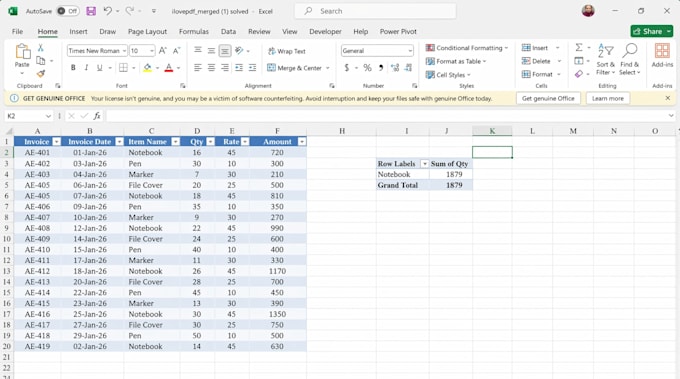The height and width of the screenshot is (379, 680).
Task: Open the Item Name filter dropdown
Action: tap(176, 142)
